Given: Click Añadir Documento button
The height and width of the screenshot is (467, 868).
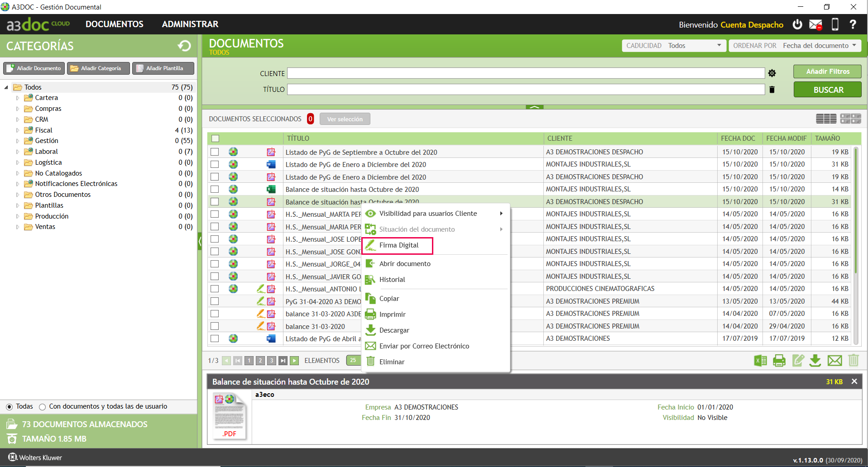Looking at the screenshot, I should point(34,68).
